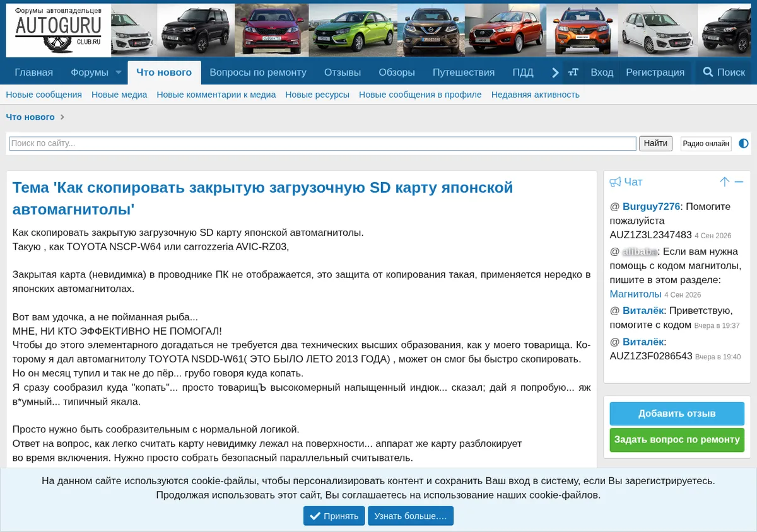Click the chat megaphone icon
This screenshot has width=757, height=532.
(x=615, y=182)
